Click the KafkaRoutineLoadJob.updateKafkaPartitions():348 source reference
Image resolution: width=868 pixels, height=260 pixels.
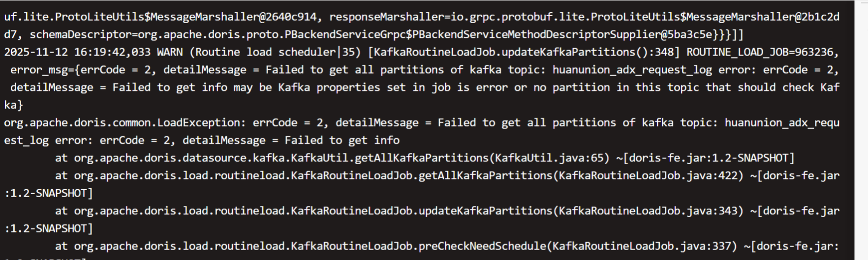click(x=523, y=52)
